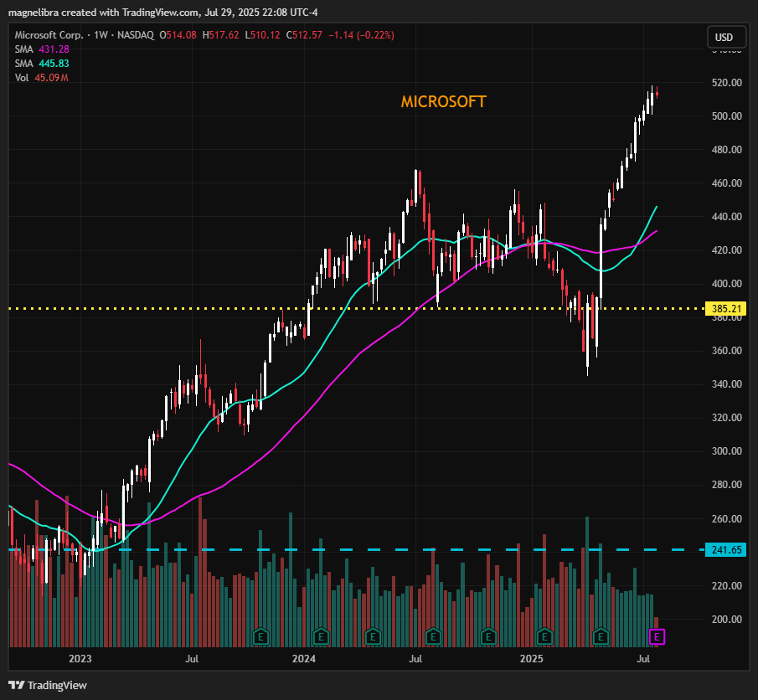Screen dimensions: 758x700
Task: Click the NASDAQ exchange label
Action: tap(136, 35)
